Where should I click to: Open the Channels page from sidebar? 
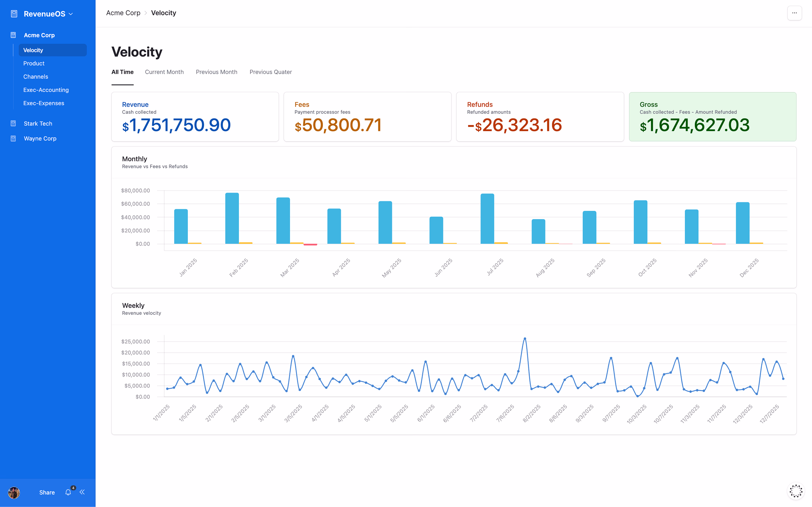click(x=35, y=77)
